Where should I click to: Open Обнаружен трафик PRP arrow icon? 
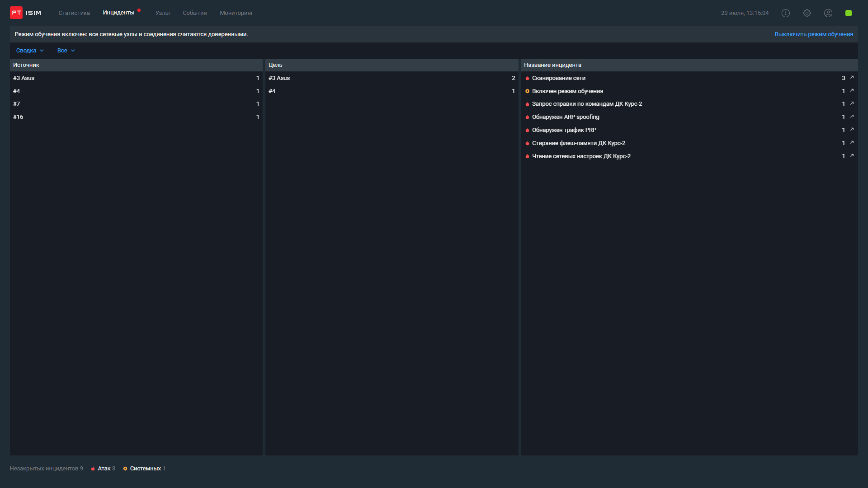tap(852, 130)
